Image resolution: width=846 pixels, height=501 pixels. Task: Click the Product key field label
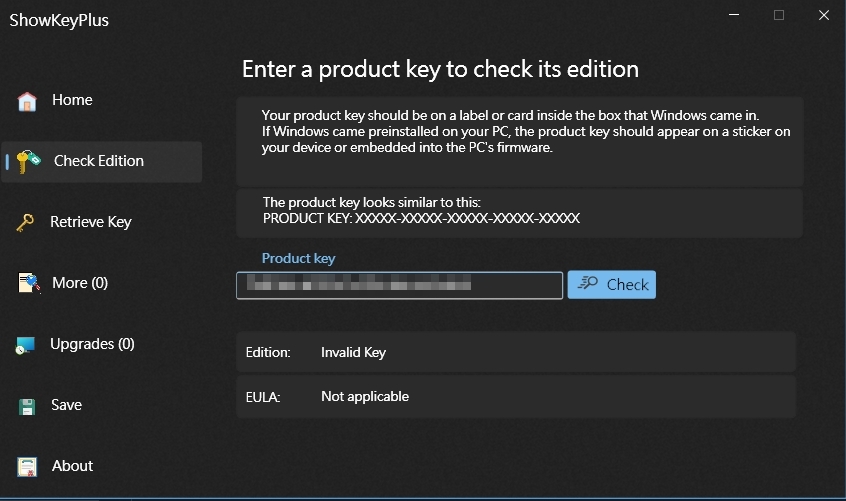(298, 258)
